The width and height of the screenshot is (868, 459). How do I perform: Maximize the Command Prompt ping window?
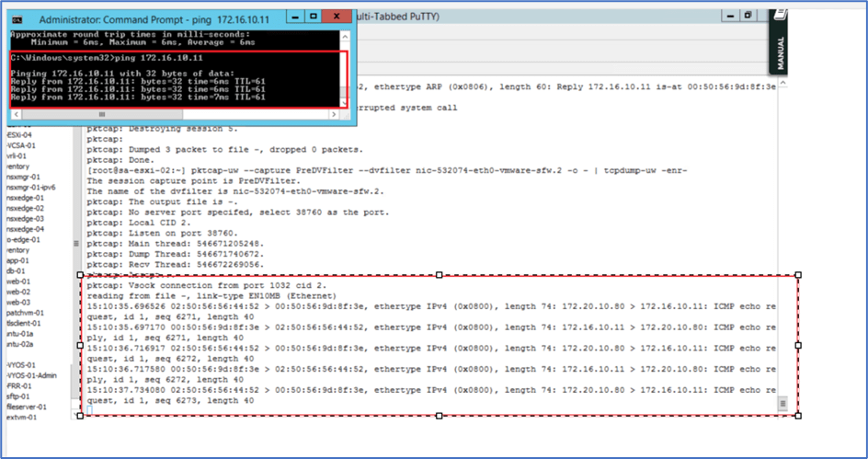(x=314, y=17)
